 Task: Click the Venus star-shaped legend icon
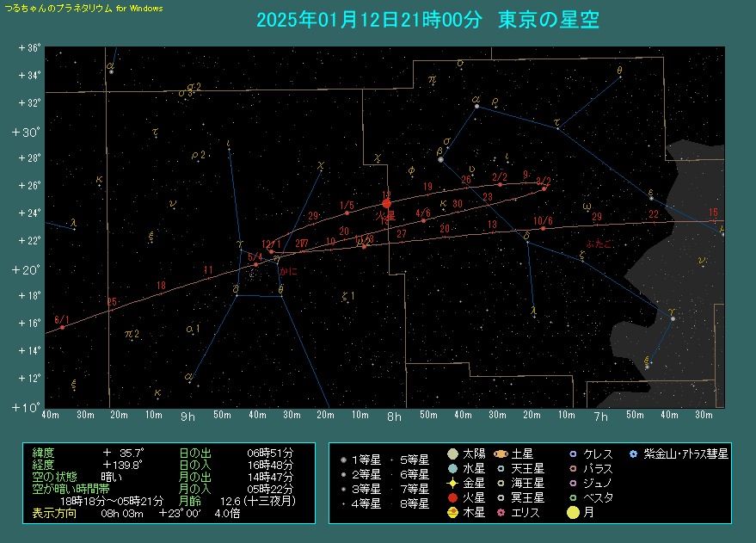coord(453,484)
